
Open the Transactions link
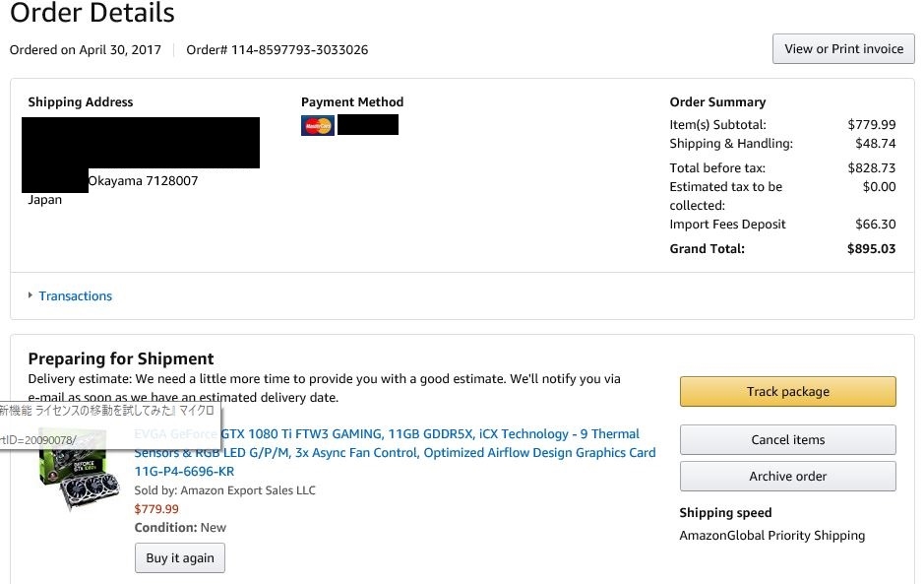point(76,295)
